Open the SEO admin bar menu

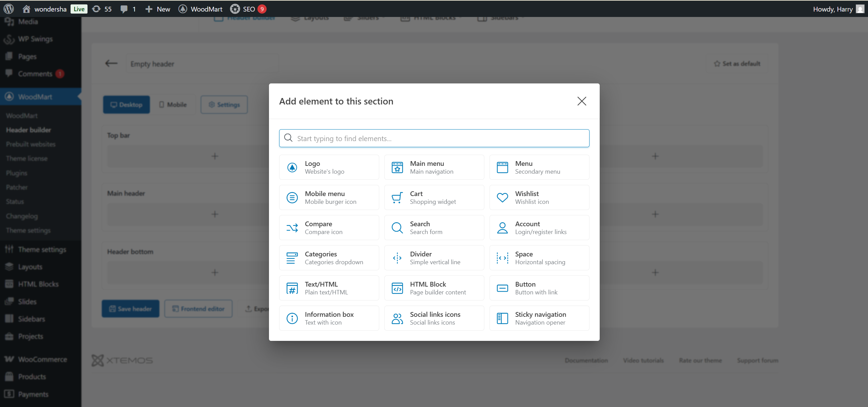pyautogui.click(x=248, y=9)
